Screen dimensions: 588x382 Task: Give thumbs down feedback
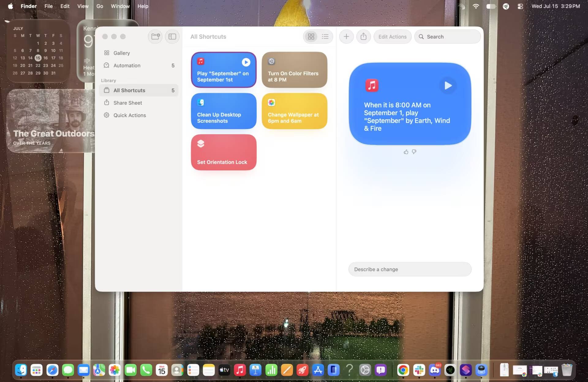(414, 152)
